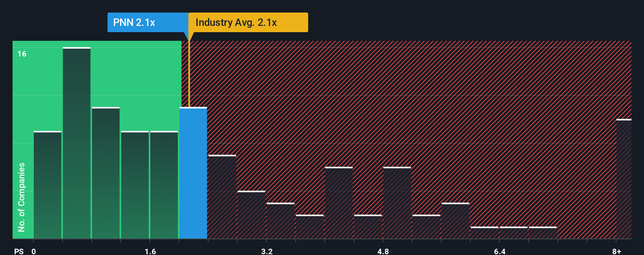This screenshot has height=255, width=644.
Task: Select the first hatched bar right of the blue bar
Action: 222,197
